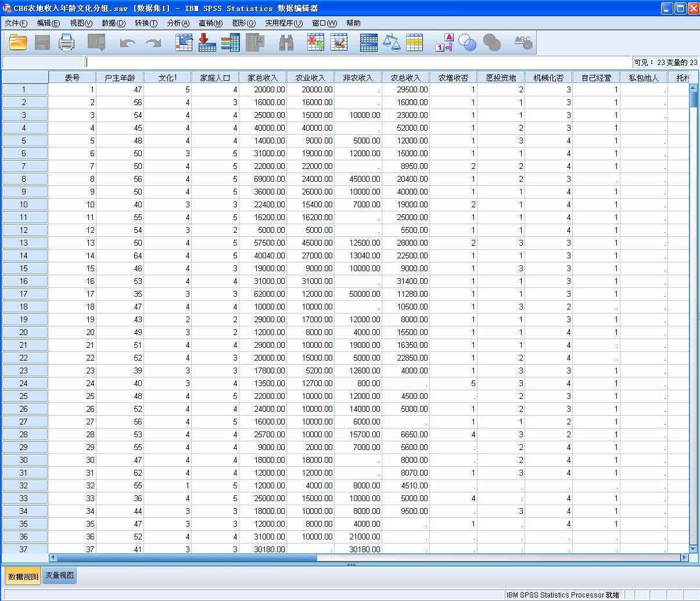Select the 表号 column header

(72, 77)
